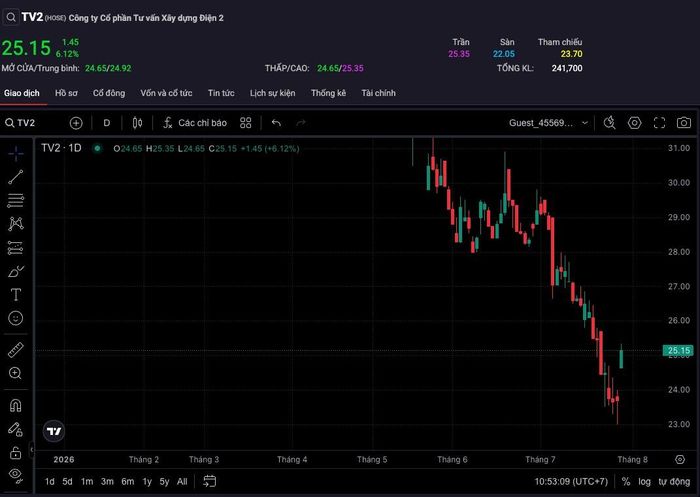Open the Tài chính tab
The image size is (700, 497).
coord(379,93)
